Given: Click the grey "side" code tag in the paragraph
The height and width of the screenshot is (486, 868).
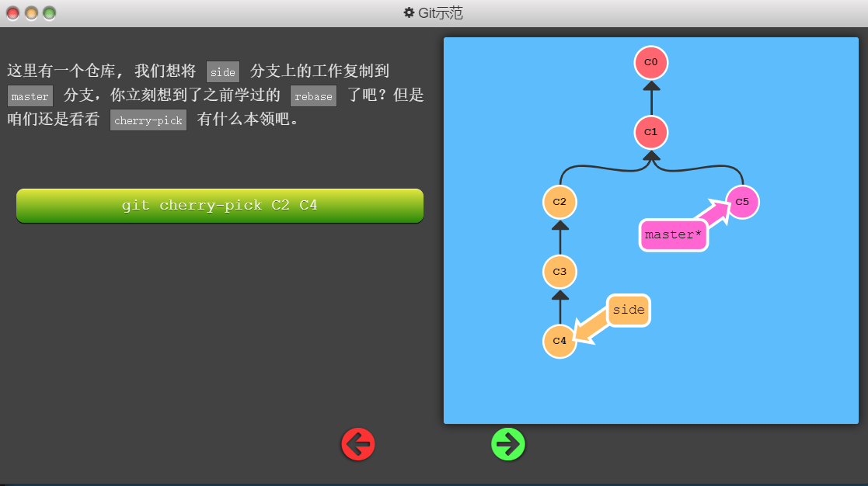Looking at the screenshot, I should tap(223, 72).
